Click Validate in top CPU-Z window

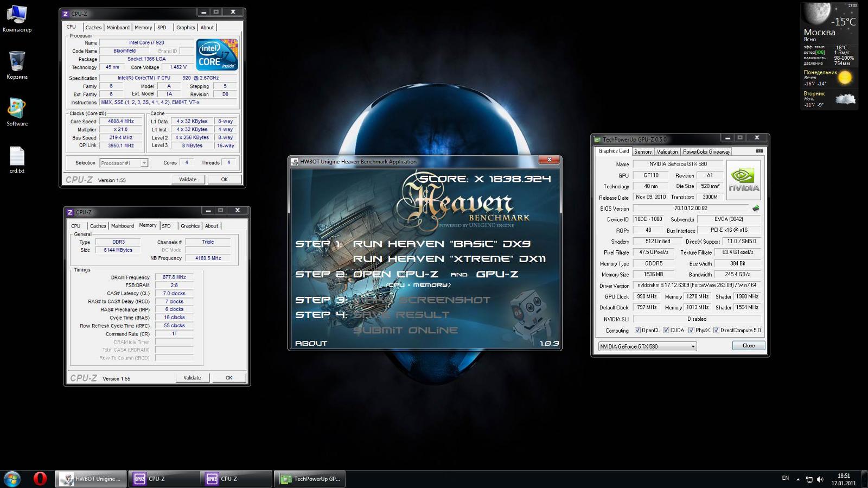pos(188,180)
